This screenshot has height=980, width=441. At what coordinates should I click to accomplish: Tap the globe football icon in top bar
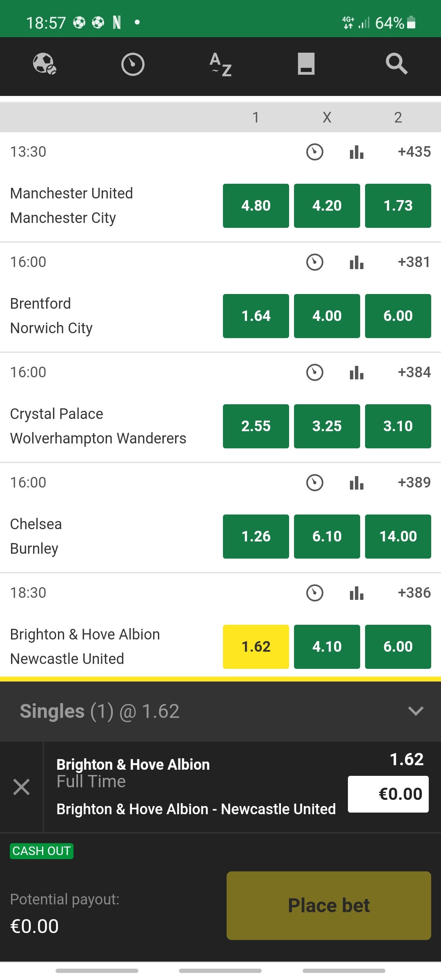tap(45, 64)
